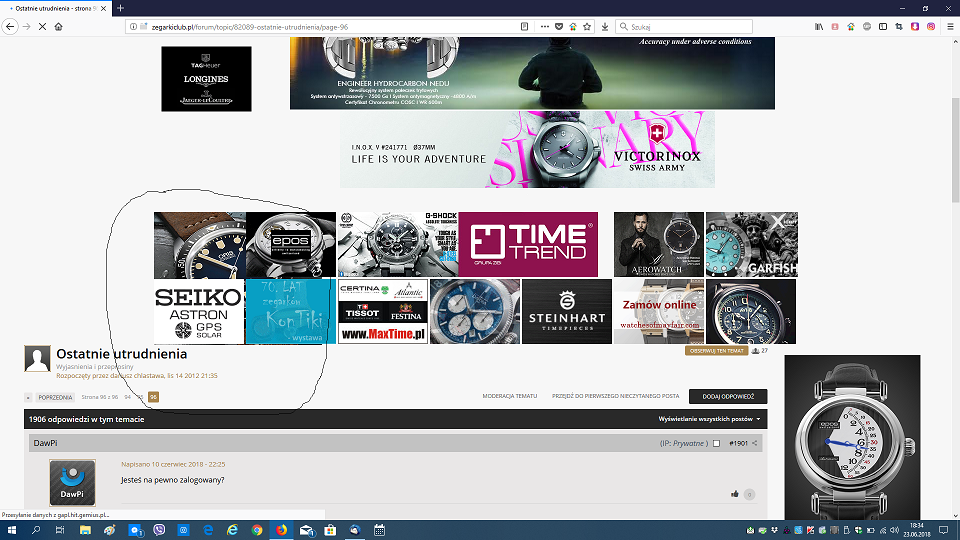This screenshot has width=960, height=540.
Task: Stop loading the page
Action: coord(42,27)
